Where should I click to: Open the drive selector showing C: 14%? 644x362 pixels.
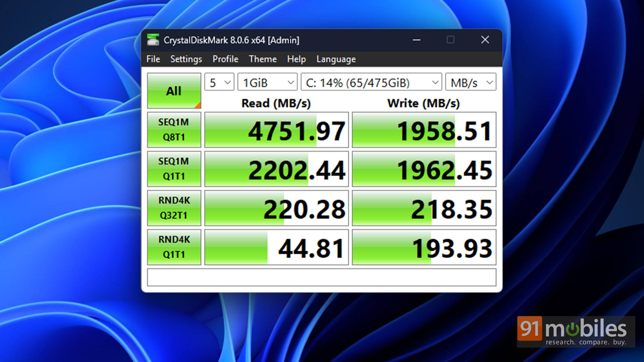(x=371, y=82)
